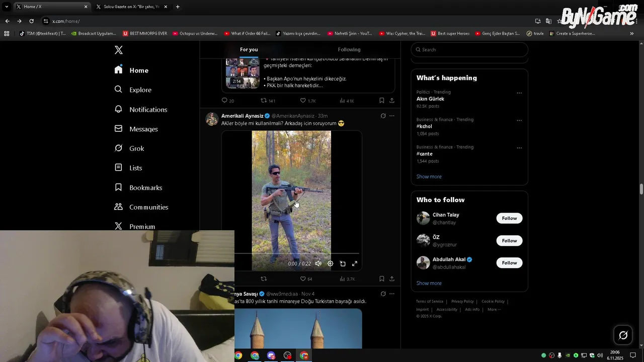Open the Discord taskbar icon

coord(271,355)
